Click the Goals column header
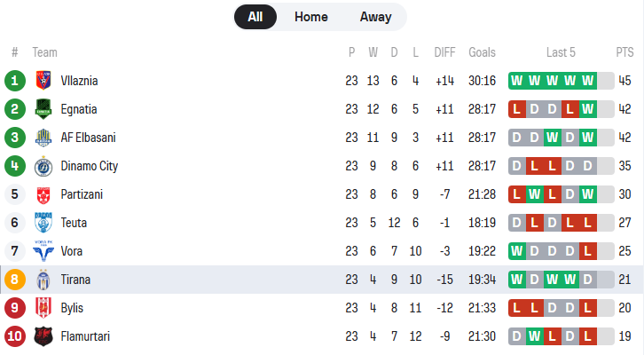This screenshot has width=644, height=355. [482, 52]
